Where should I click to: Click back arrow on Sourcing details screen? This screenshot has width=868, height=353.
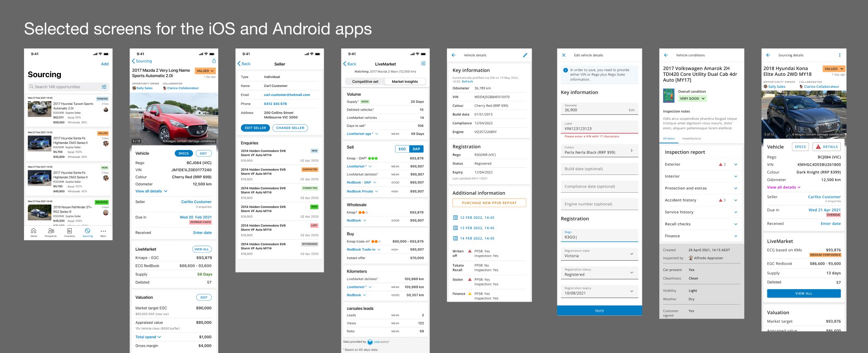(x=768, y=55)
